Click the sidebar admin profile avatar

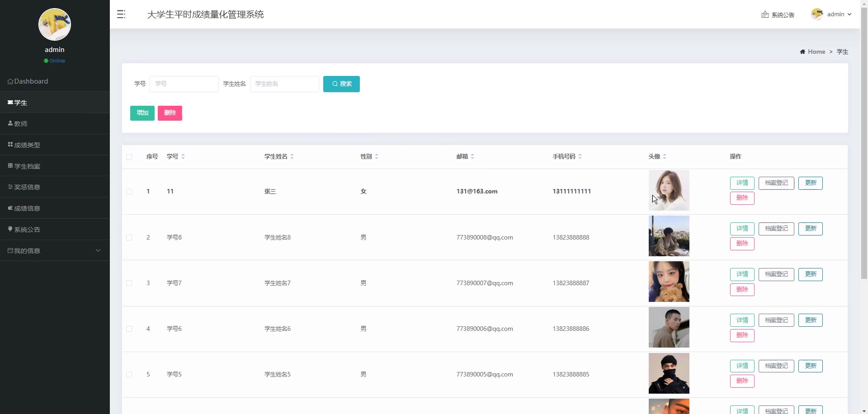tap(55, 24)
